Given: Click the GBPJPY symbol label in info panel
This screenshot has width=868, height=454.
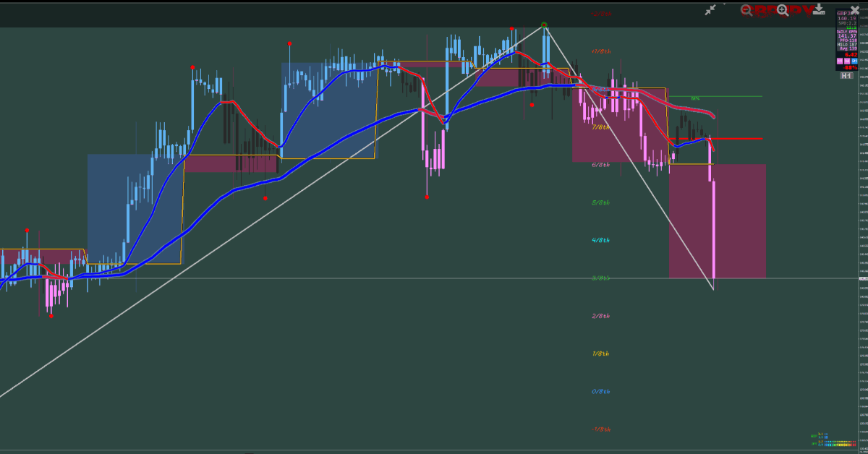Looking at the screenshot, I should [x=846, y=13].
